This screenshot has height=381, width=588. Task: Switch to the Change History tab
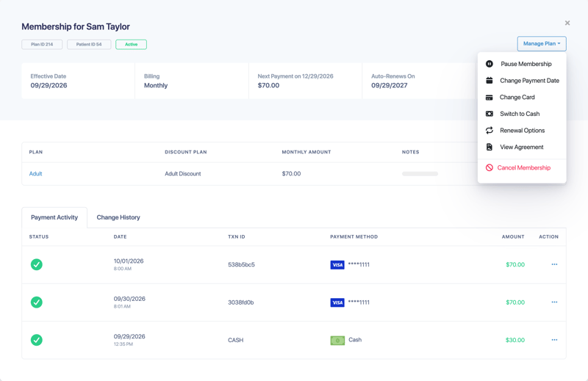click(x=118, y=217)
